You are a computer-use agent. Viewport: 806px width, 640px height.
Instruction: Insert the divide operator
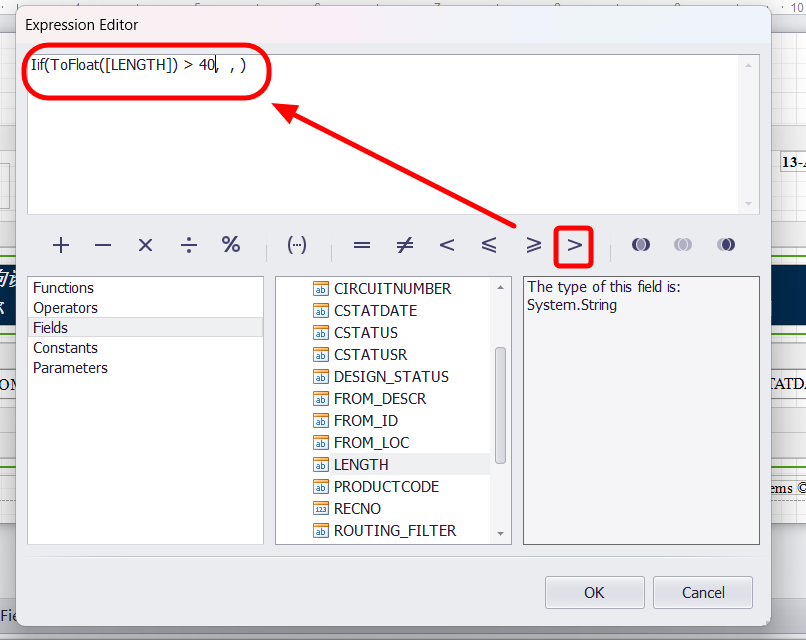click(x=189, y=245)
